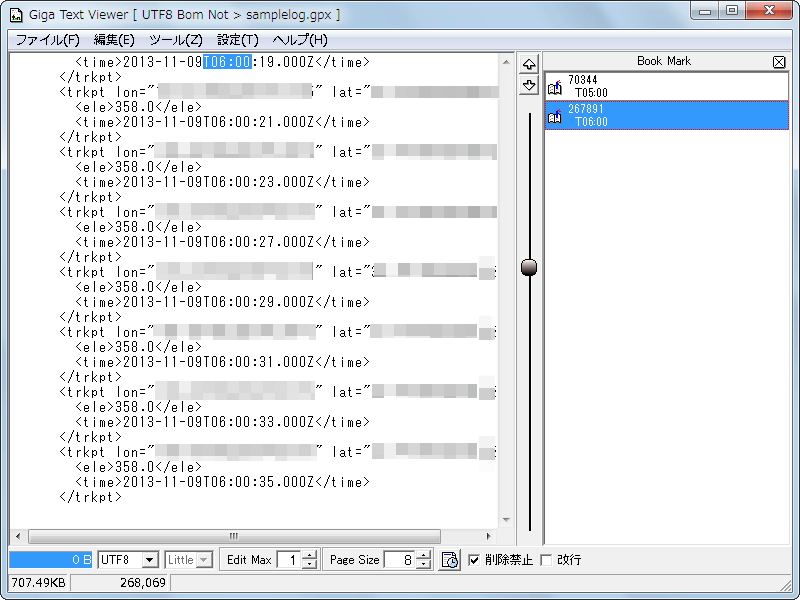
Task: Open the 編集(E) menu
Action: point(114,40)
